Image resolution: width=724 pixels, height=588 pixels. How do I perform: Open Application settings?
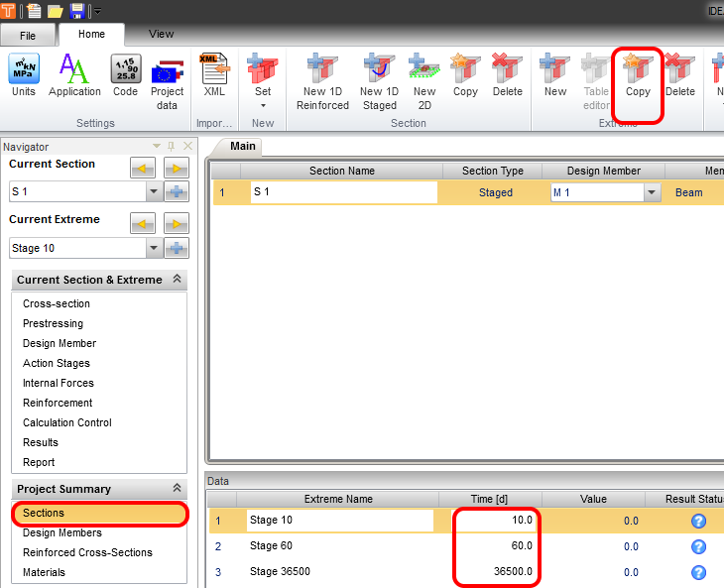(x=74, y=76)
